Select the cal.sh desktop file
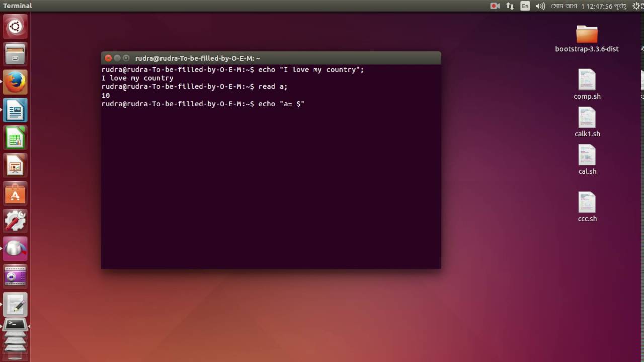 [587, 160]
